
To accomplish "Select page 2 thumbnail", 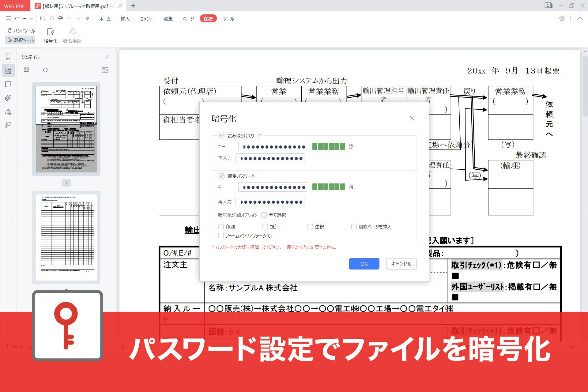I will coord(66,237).
